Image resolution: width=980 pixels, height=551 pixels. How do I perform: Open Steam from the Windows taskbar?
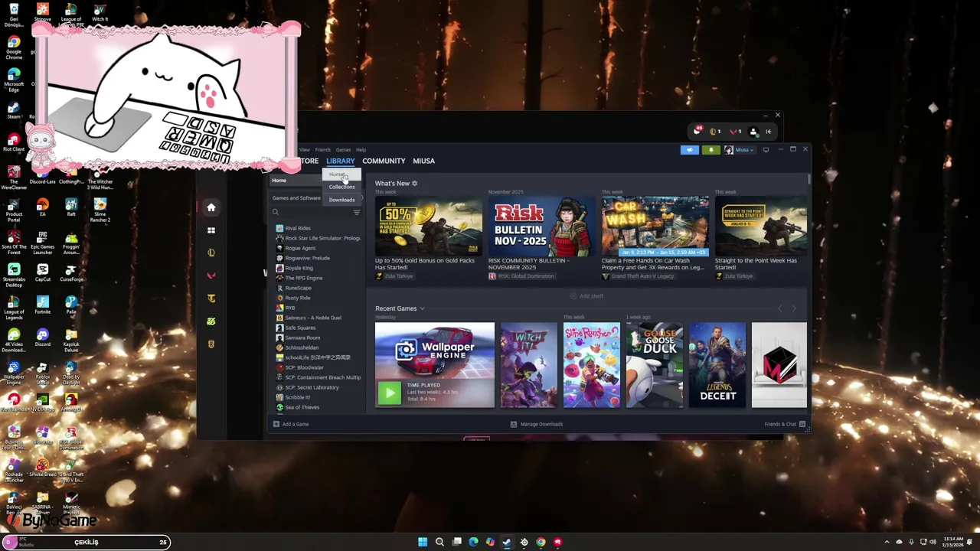(507, 542)
